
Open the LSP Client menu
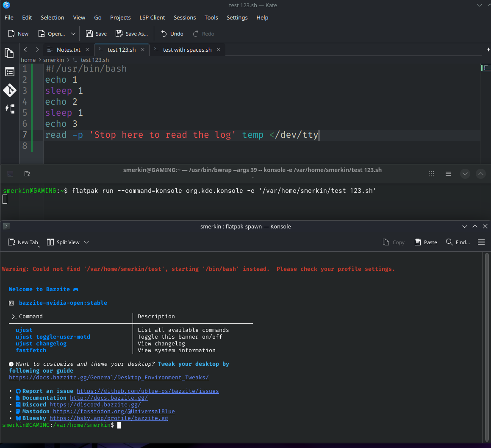(152, 17)
